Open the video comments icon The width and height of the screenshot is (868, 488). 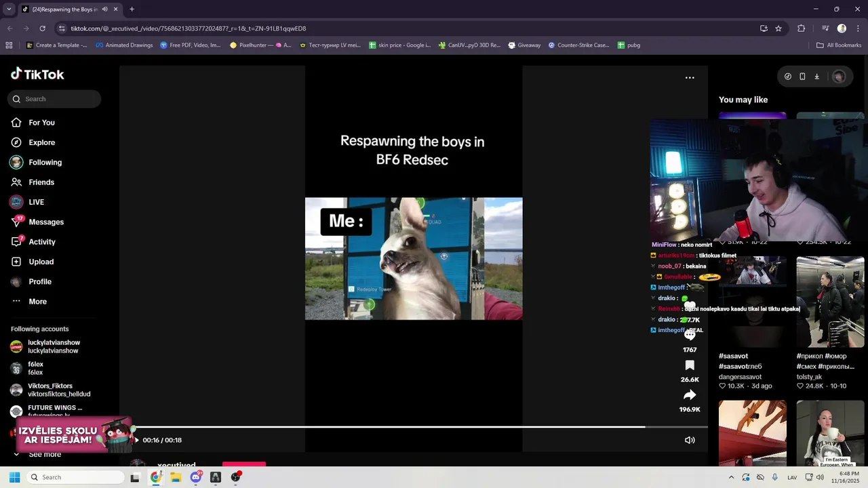coord(690,335)
